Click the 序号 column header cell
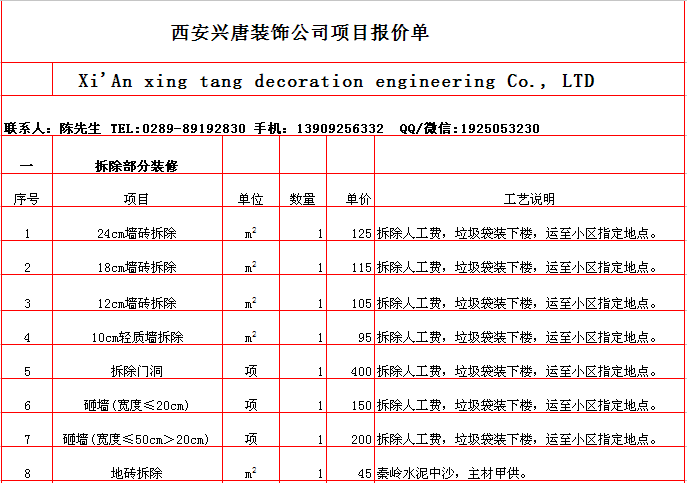This screenshot has width=687, height=483. [27, 200]
